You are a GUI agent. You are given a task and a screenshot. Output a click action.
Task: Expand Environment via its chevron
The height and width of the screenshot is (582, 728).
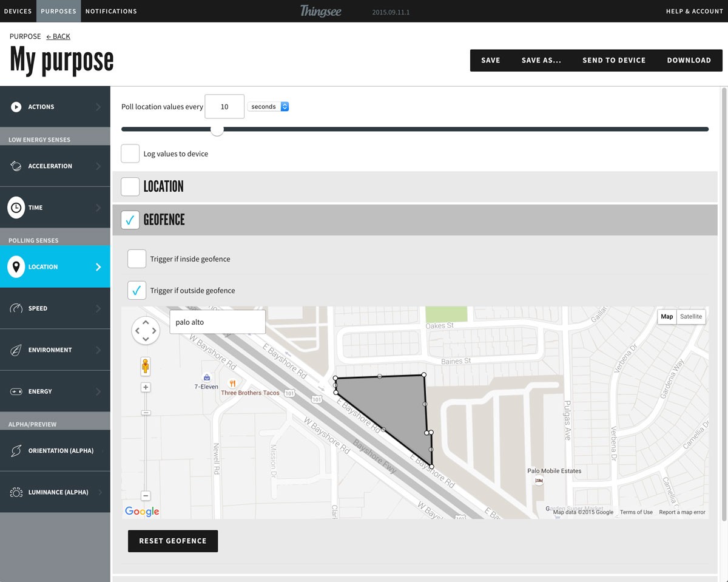click(x=98, y=350)
